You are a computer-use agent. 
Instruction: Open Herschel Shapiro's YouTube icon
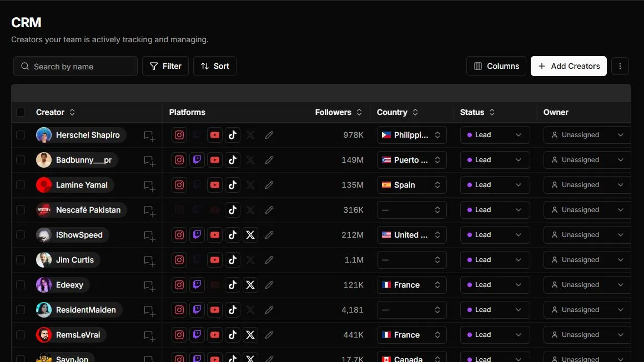pyautogui.click(x=215, y=135)
